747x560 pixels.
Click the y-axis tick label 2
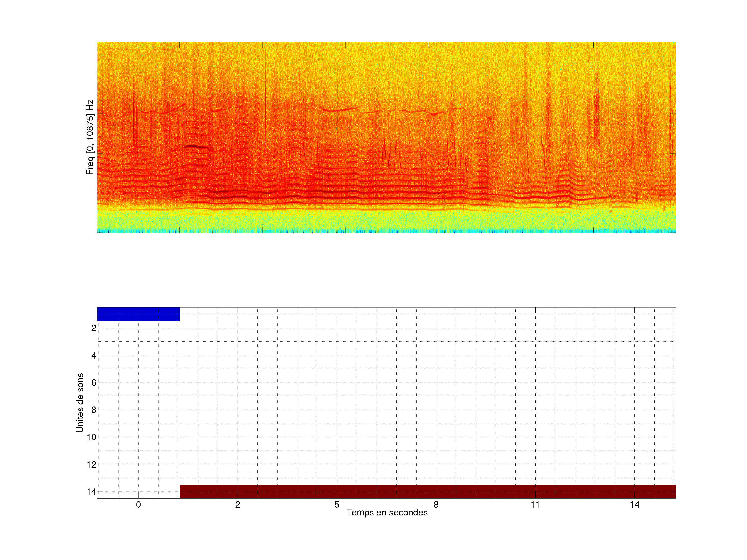pos(94,328)
